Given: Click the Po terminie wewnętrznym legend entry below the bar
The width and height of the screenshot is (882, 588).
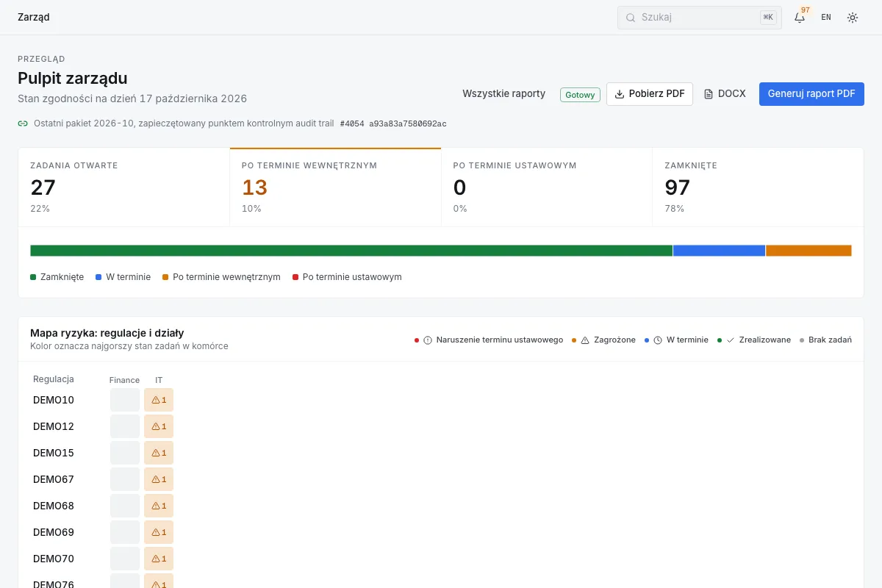Looking at the screenshot, I should point(221,277).
